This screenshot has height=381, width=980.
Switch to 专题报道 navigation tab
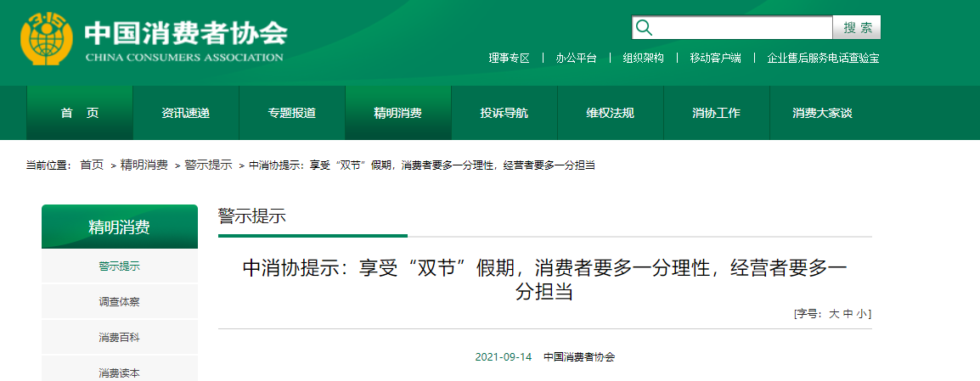point(292,114)
